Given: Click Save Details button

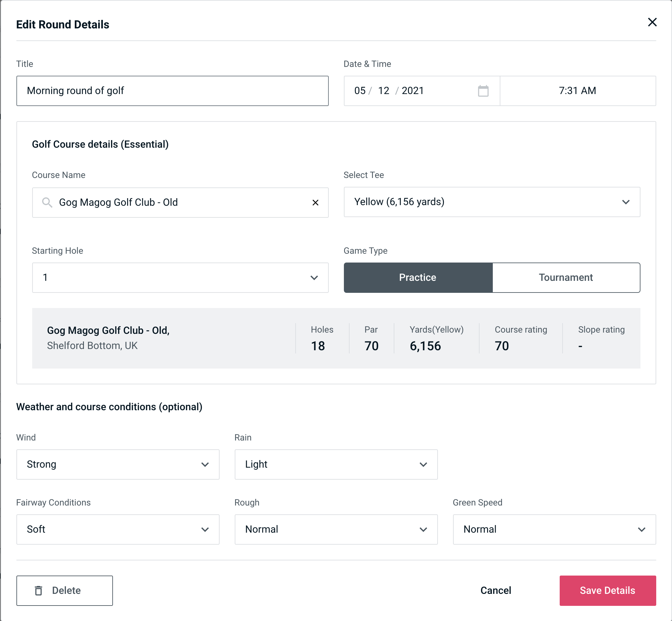Looking at the screenshot, I should pos(608,591).
